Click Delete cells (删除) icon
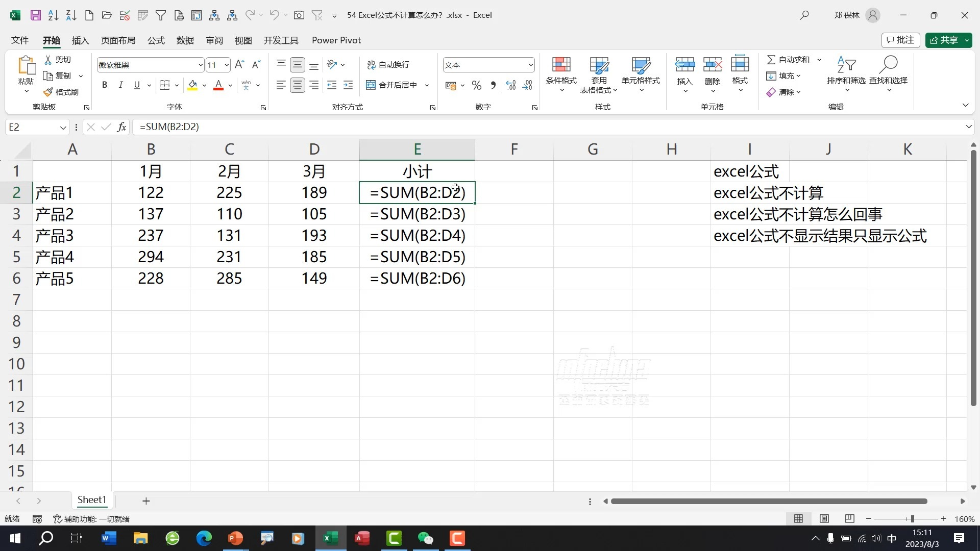This screenshot has width=980, height=551. tap(712, 65)
